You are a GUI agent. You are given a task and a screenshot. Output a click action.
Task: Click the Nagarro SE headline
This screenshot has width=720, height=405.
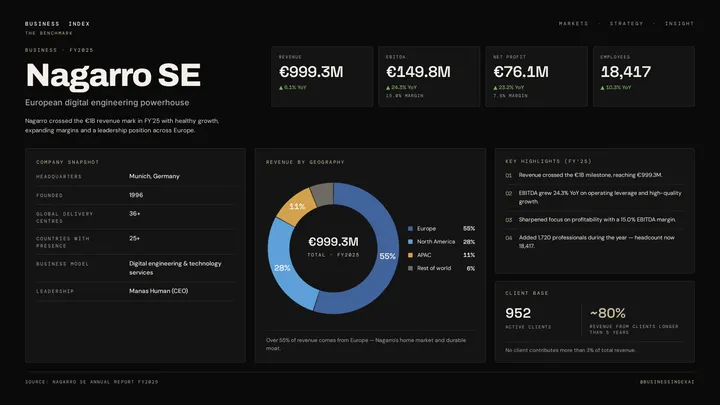click(x=113, y=75)
